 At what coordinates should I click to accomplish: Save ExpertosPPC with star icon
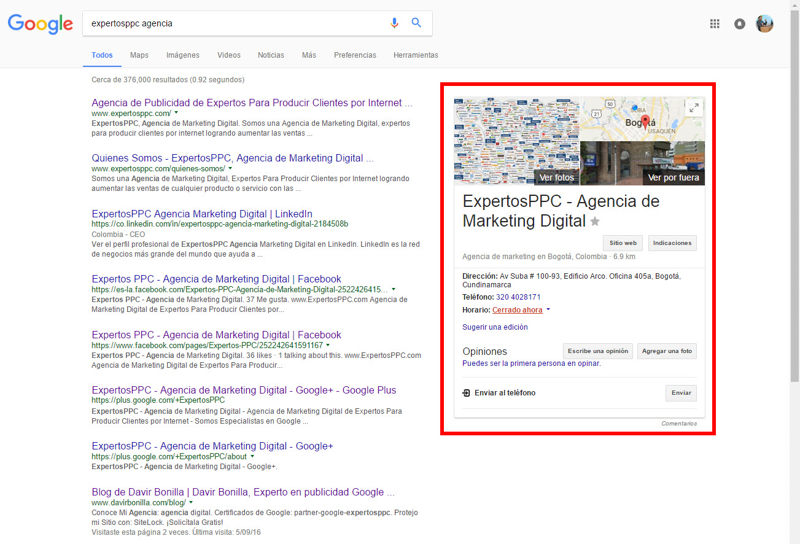pyautogui.click(x=595, y=221)
